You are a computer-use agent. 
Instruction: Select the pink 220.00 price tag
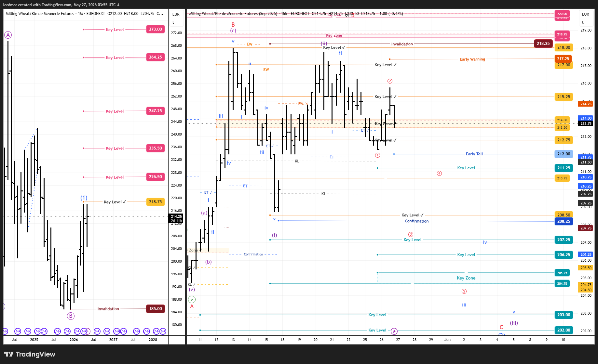562,14
